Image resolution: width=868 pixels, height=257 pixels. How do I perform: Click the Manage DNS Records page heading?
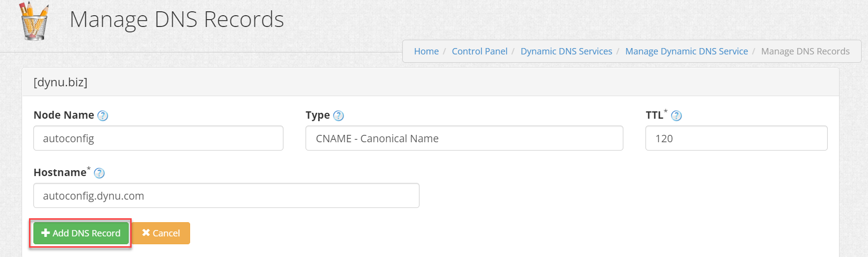[177, 20]
